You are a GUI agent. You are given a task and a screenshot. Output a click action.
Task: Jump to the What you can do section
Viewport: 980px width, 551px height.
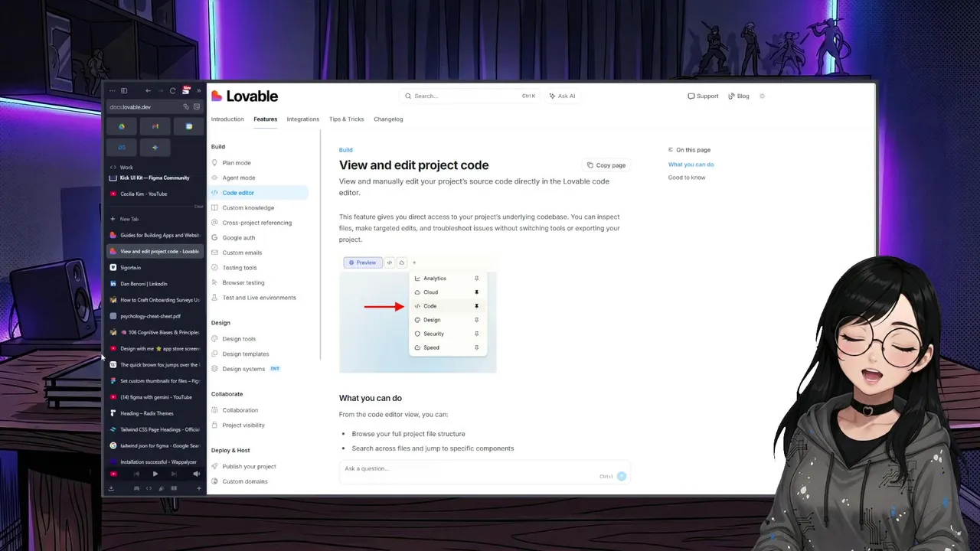pos(691,165)
